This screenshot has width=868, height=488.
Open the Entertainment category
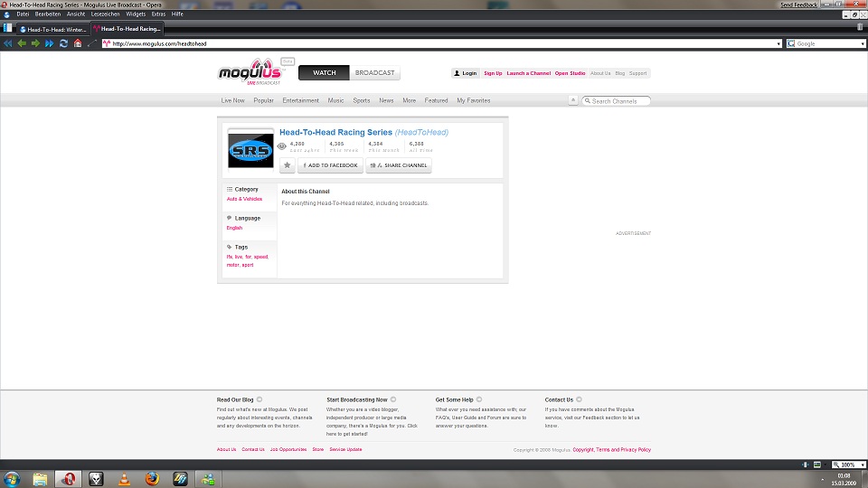300,100
